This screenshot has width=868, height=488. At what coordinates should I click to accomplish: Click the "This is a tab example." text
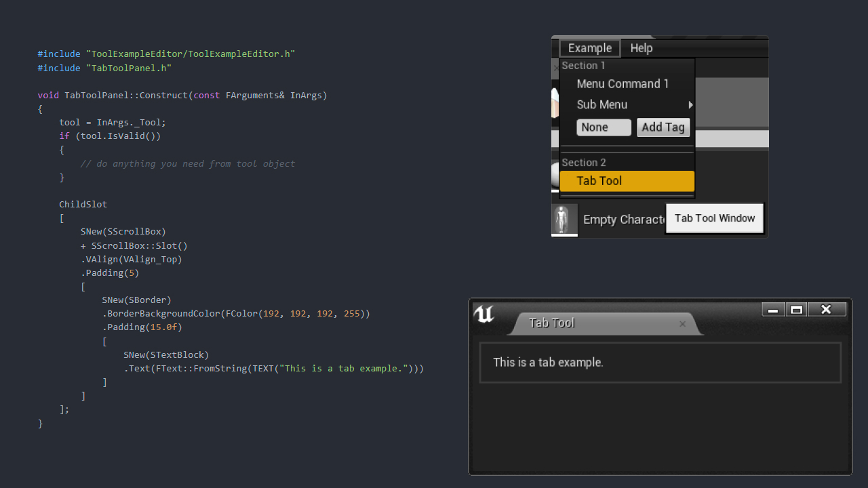point(548,363)
